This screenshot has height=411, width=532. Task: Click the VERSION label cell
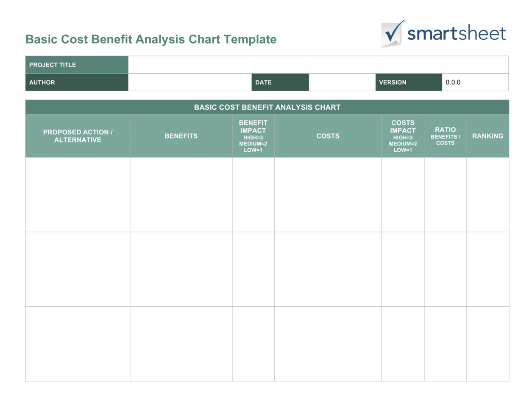[408, 82]
